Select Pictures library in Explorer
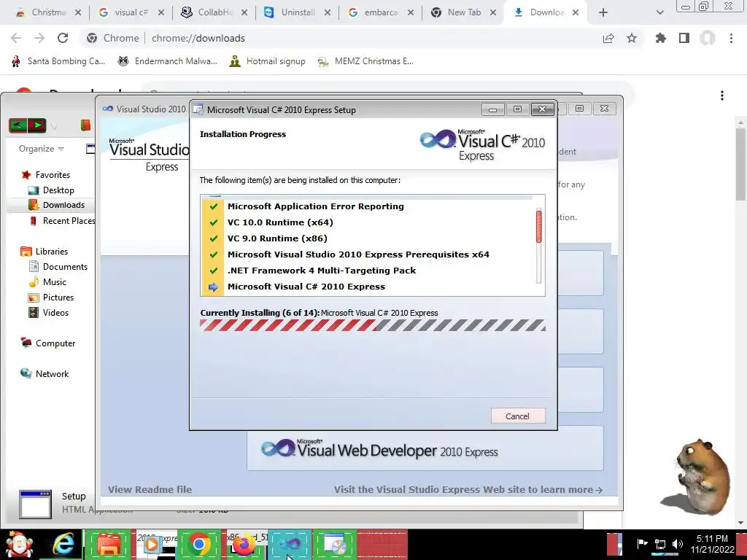Viewport: 747px width, 560px height. point(58,297)
